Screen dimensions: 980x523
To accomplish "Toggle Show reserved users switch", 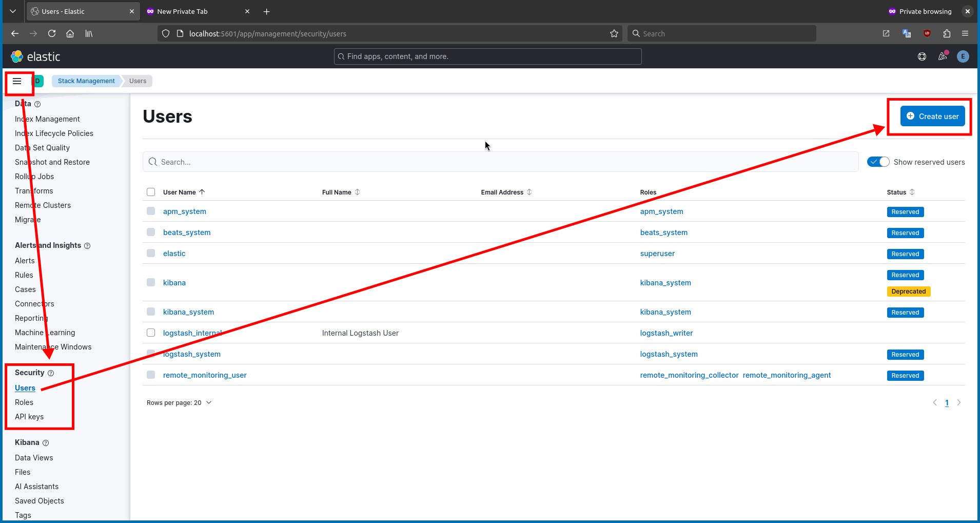I will pyautogui.click(x=878, y=162).
